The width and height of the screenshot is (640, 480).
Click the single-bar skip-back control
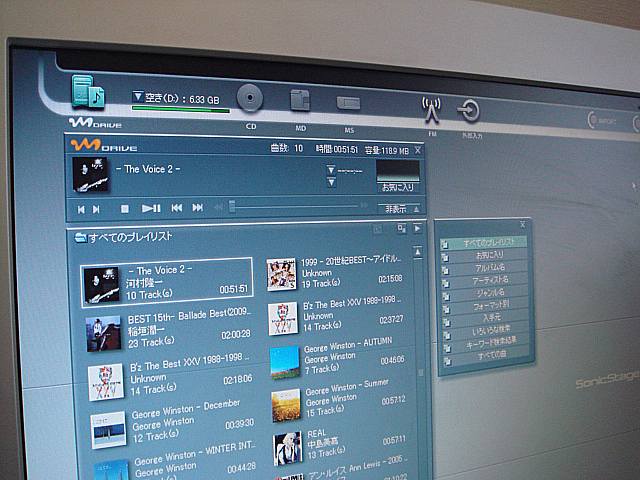(x=81, y=209)
